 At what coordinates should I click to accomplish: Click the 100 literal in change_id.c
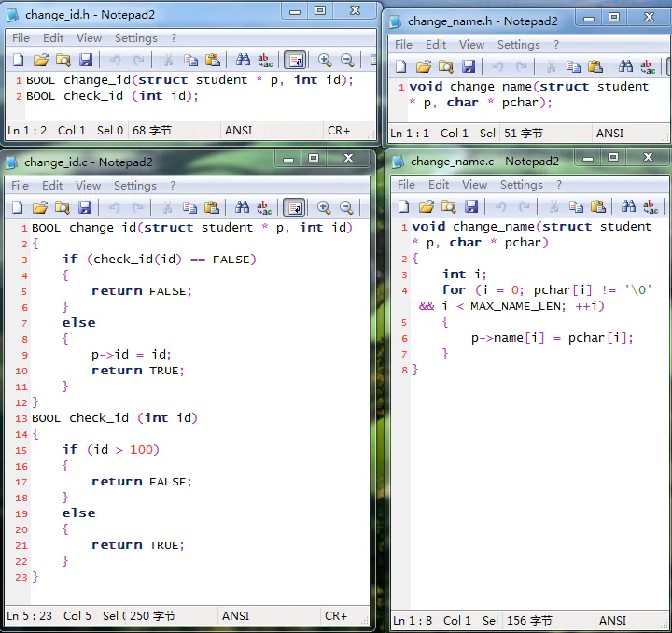click(142, 450)
